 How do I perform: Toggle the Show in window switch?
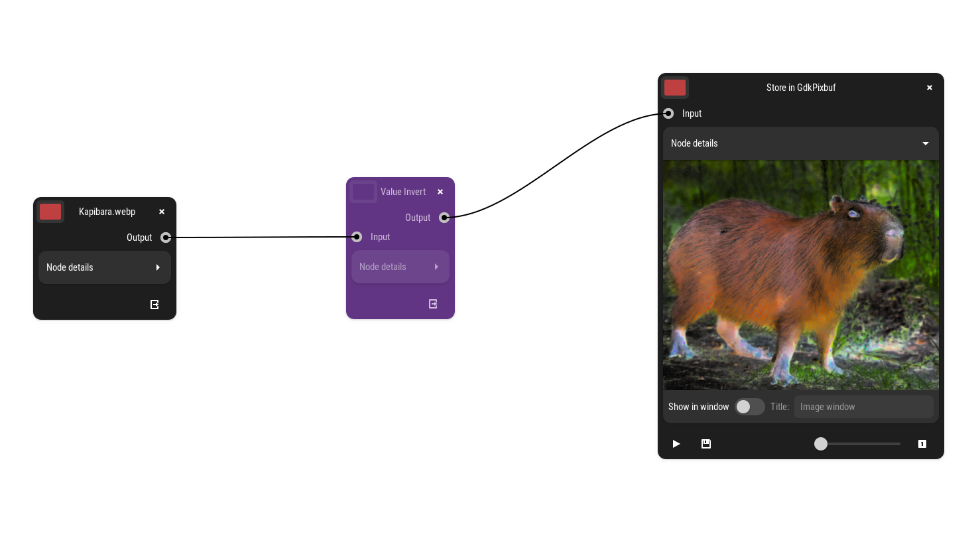coord(749,407)
